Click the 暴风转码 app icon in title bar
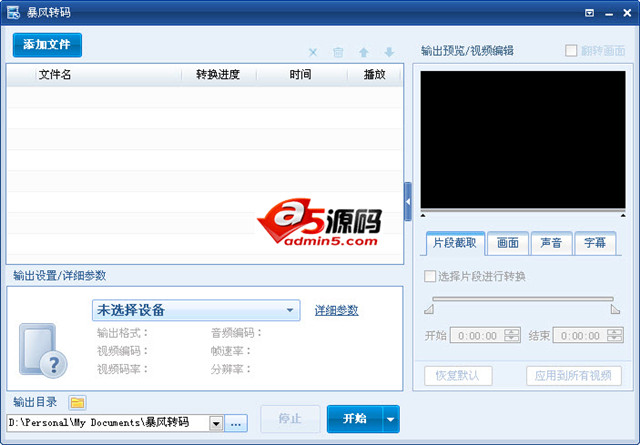Screen dimensions: 640x445 13,12
